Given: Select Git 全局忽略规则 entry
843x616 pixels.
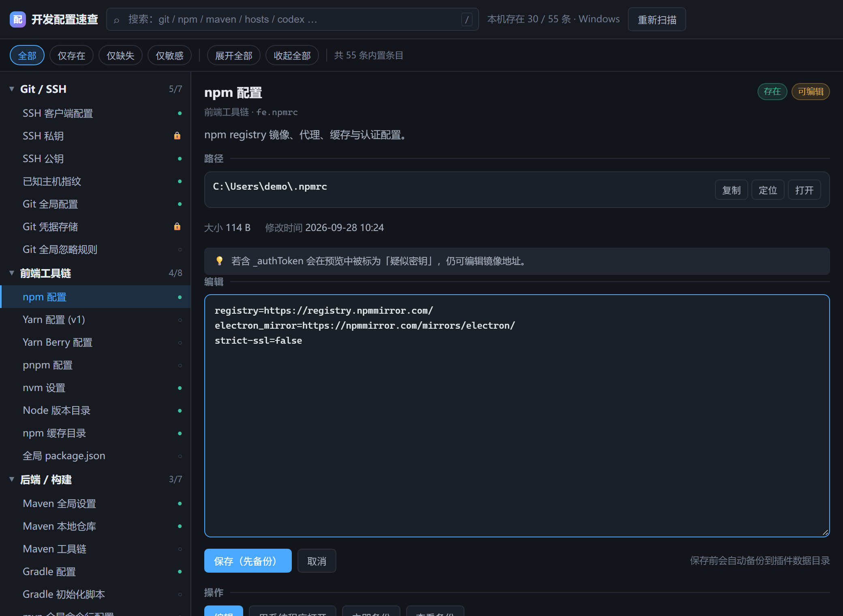Looking at the screenshot, I should 95,250.
